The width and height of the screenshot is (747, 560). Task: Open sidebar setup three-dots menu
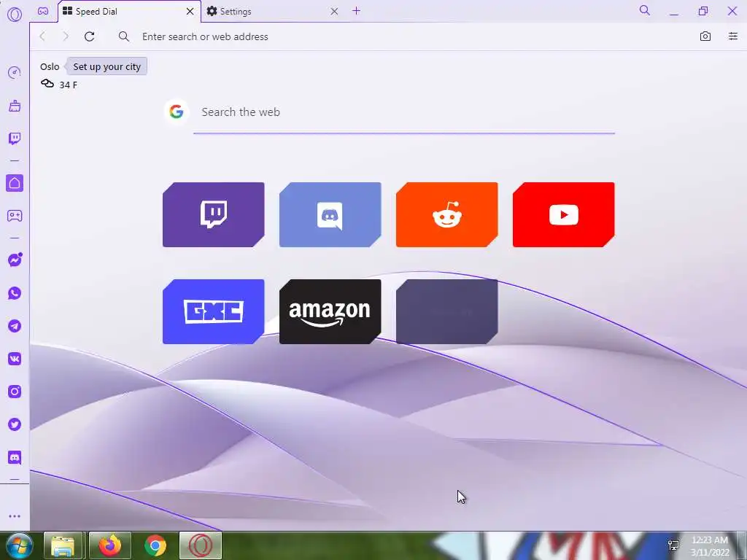[15, 516]
